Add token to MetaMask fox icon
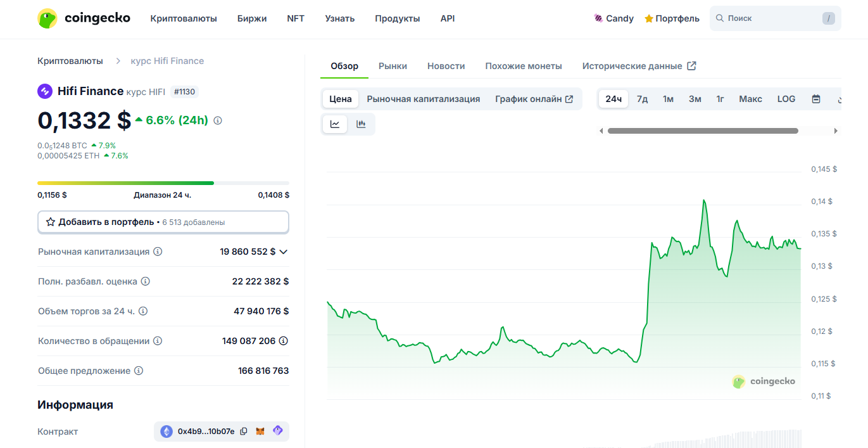Viewport: 868px width, 448px height. (x=260, y=432)
